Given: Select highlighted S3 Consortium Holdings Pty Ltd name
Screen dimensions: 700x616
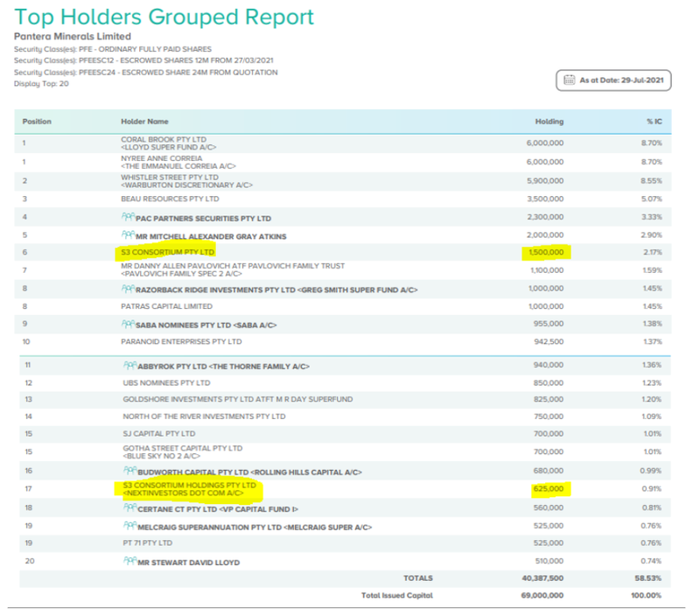Looking at the screenshot, I should [x=190, y=489].
